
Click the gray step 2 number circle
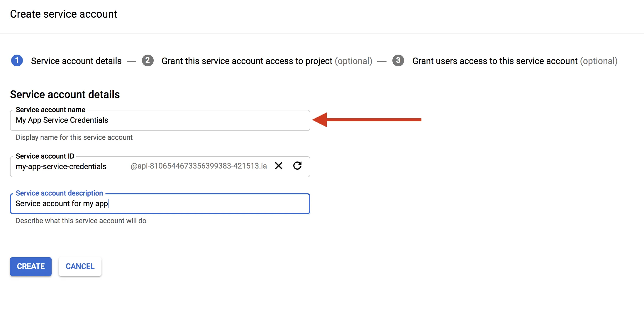[148, 60]
